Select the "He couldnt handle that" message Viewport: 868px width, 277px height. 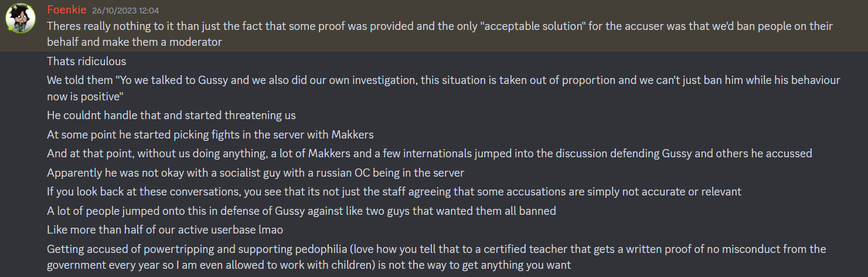(171, 115)
